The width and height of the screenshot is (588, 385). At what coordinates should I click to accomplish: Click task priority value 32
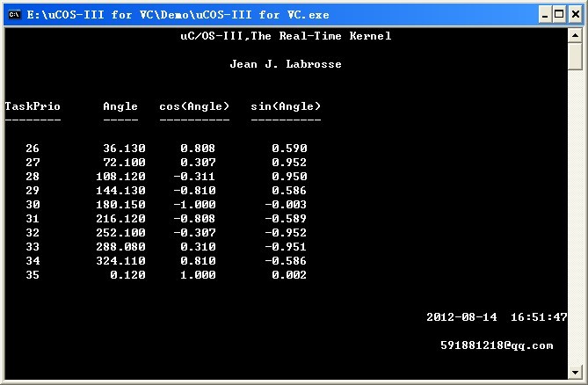[33, 233]
